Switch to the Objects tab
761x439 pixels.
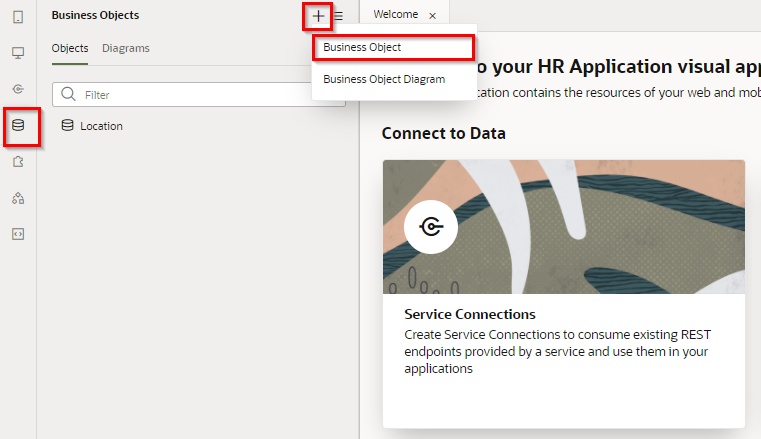click(70, 48)
